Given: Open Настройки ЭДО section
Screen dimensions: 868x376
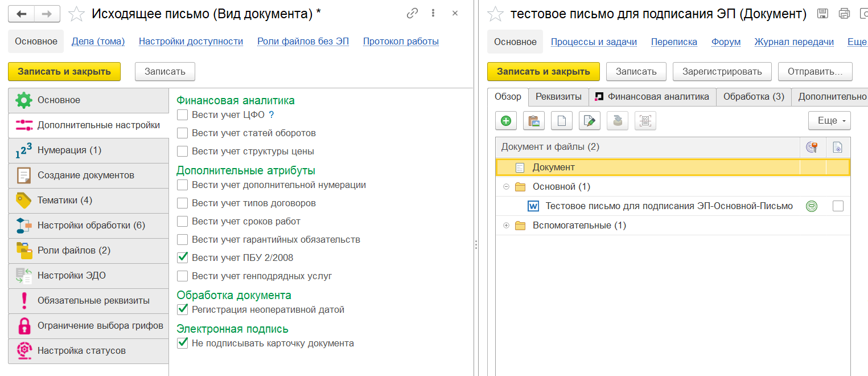Looking at the screenshot, I should coord(88,276).
